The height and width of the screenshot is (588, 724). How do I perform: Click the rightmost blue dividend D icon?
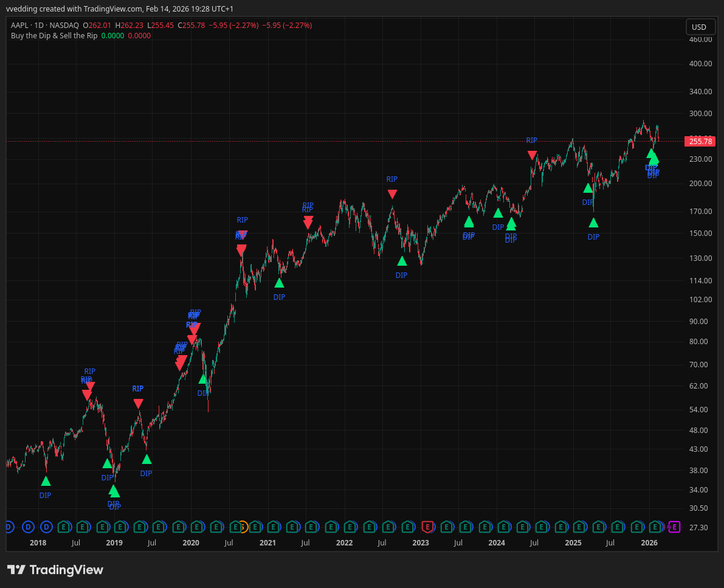46,527
